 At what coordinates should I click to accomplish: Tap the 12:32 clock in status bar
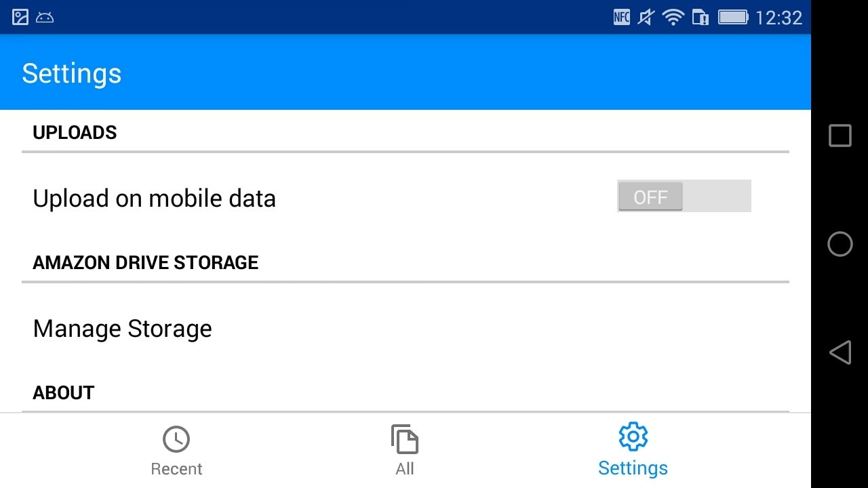[x=779, y=18]
